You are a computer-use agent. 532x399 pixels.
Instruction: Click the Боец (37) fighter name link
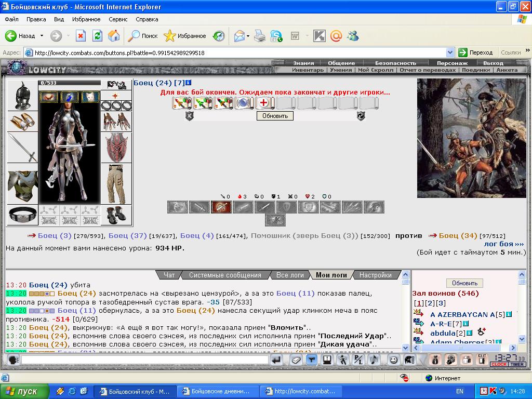[128, 235]
